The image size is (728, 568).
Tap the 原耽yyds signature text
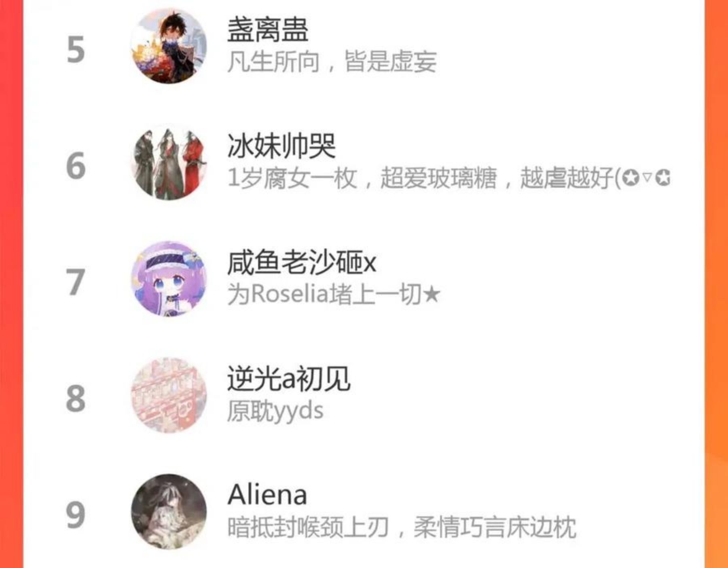pos(275,411)
